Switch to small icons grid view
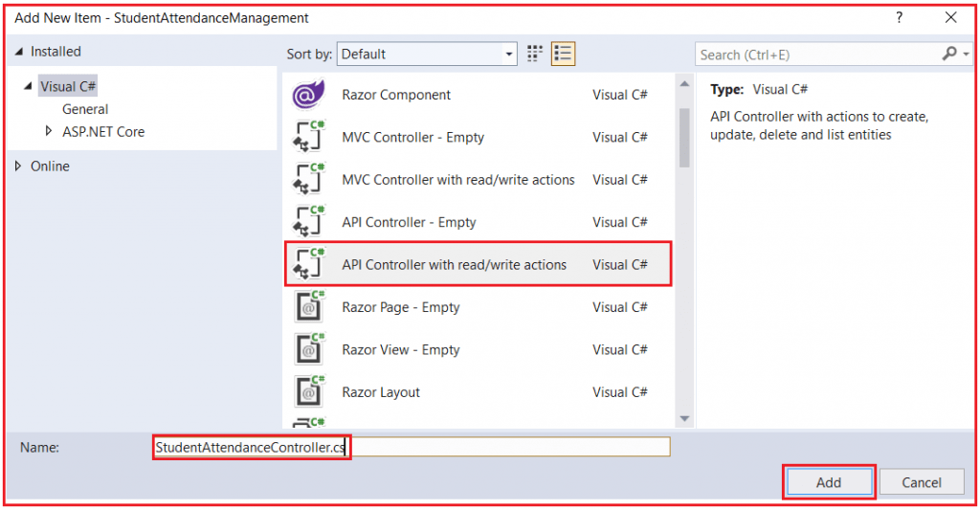The image size is (980, 510). coord(535,54)
